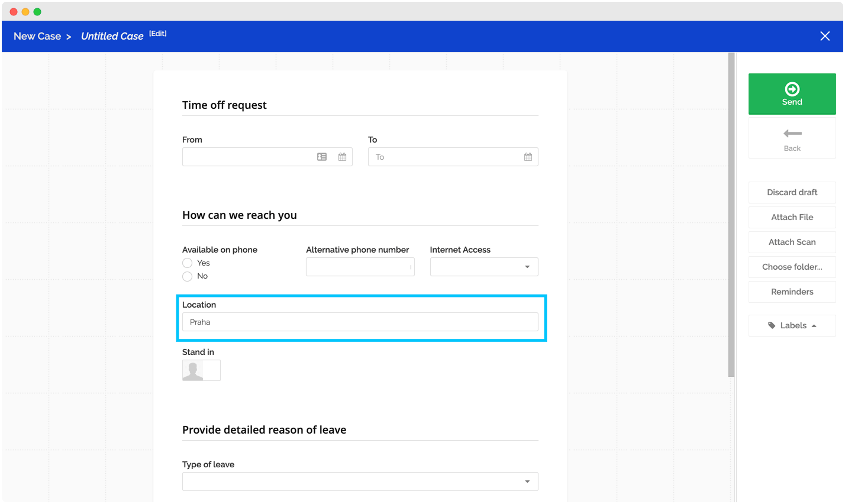Select Yes for Available on phone

188,263
